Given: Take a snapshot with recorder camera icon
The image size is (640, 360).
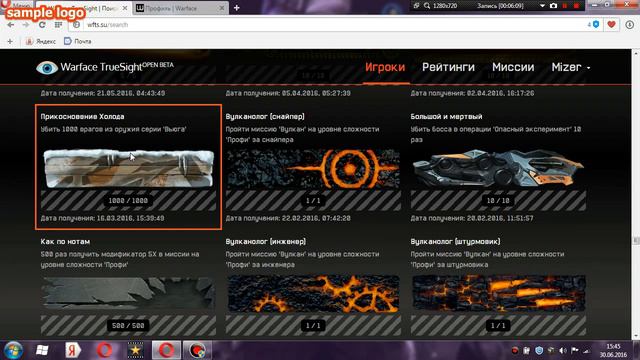Looking at the screenshot, I should coord(553,6).
